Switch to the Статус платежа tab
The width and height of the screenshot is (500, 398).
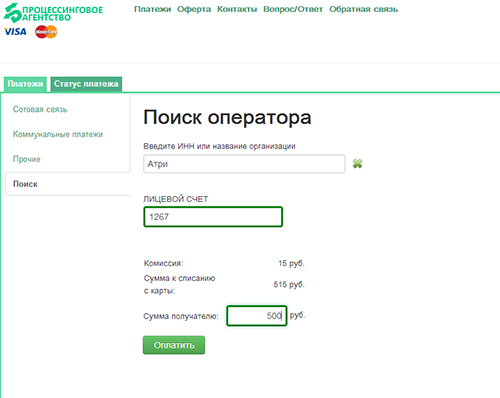(86, 84)
